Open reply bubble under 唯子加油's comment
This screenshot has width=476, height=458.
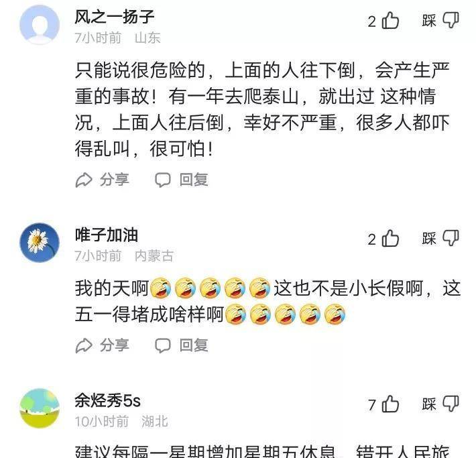click(x=163, y=345)
